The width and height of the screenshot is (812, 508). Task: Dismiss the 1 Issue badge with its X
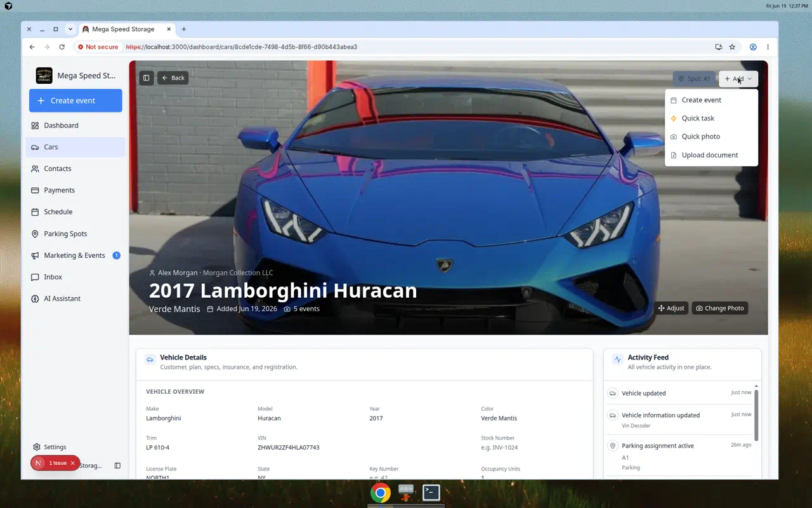point(72,463)
